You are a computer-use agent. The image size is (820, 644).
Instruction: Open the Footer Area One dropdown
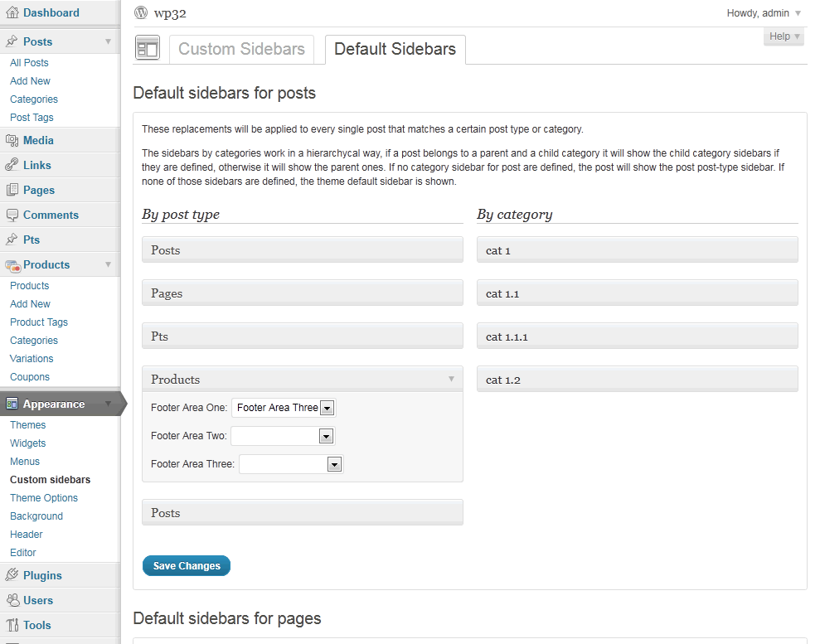tap(284, 408)
